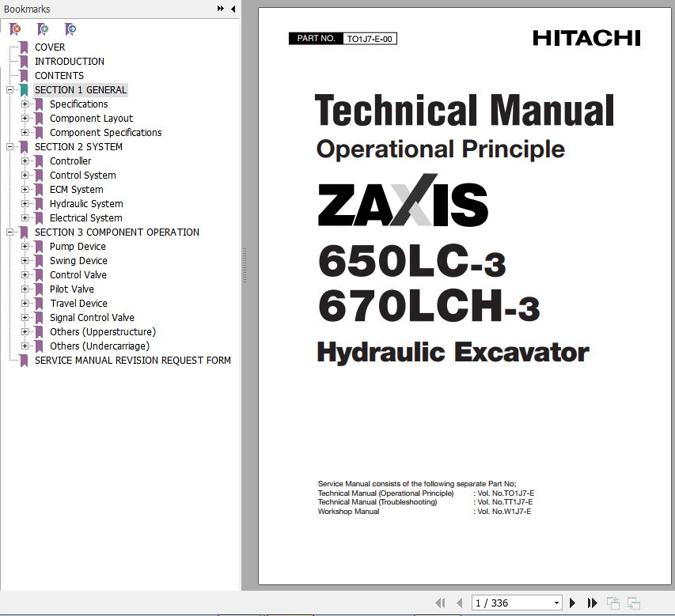The width and height of the screenshot is (675, 616).
Task: Jump to the Pump Device bookmark
Action: [78, 247]
